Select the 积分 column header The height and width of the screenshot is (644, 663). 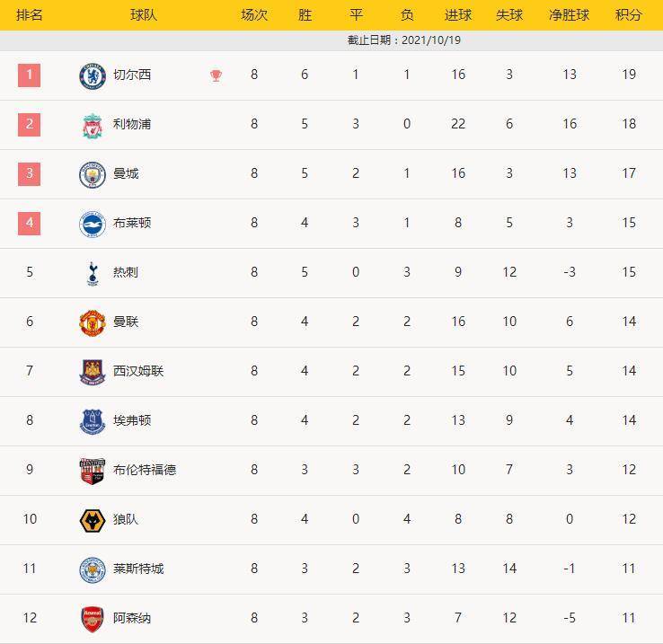pyautogui.click(x=628, y=15)
